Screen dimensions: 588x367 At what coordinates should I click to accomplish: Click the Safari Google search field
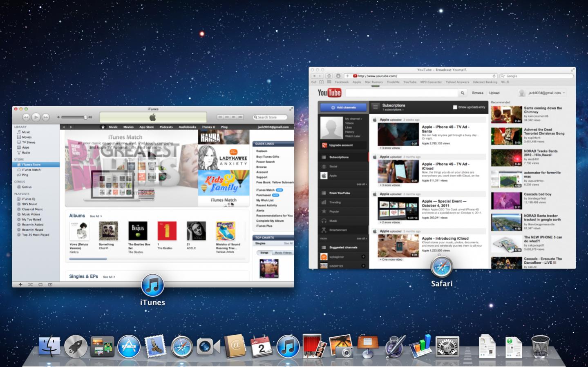(x=536, y=76)
